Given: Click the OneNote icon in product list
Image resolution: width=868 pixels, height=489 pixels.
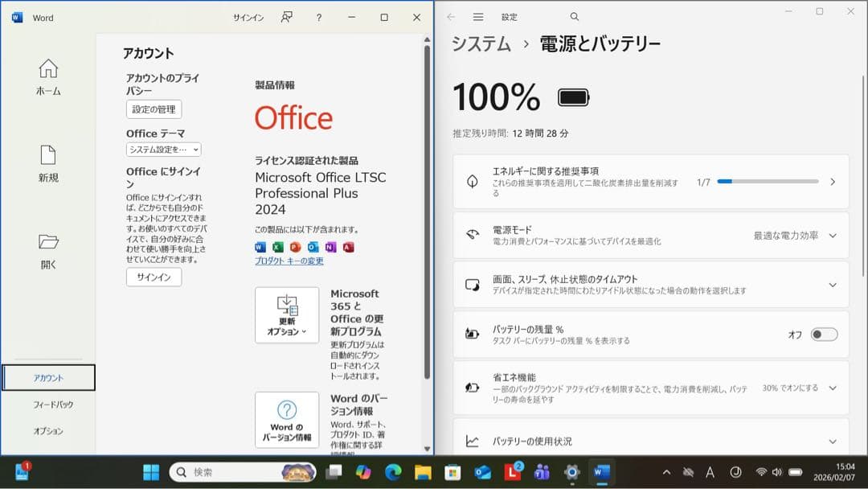Looking at the screenshot, I should point(331,247).
